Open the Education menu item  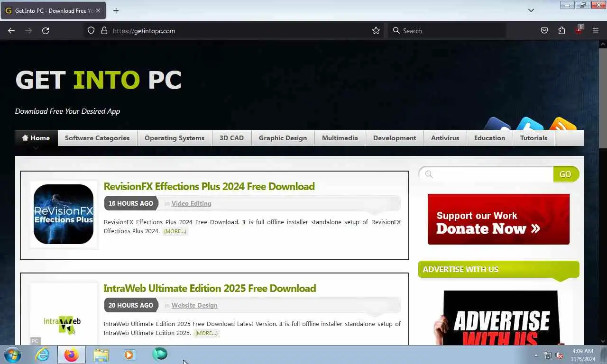[489, 138]
